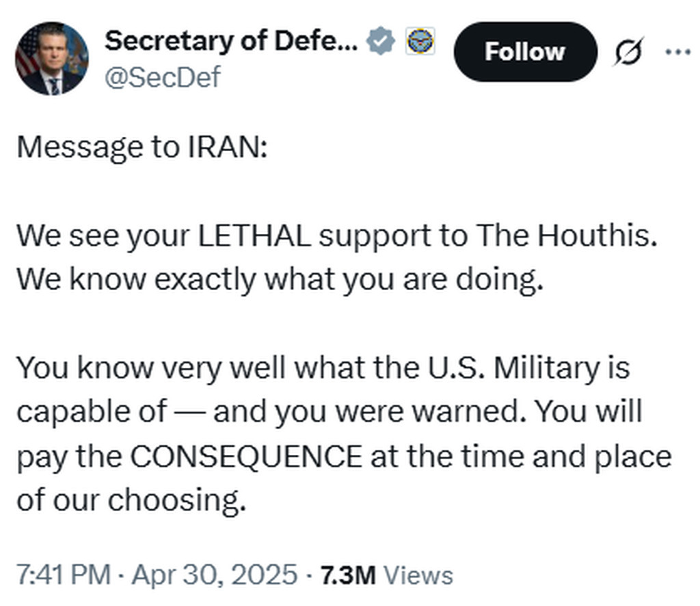Click the 7:41 PM timestamp
The height and width of the screenshot is (606, 700).
[63, 575]
